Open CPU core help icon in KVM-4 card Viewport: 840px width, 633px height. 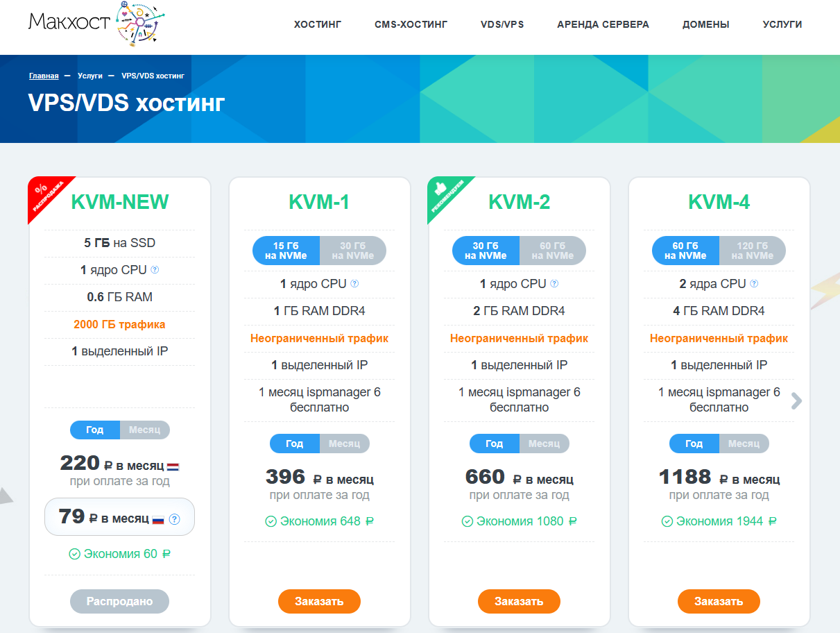(x=754, y=284)
